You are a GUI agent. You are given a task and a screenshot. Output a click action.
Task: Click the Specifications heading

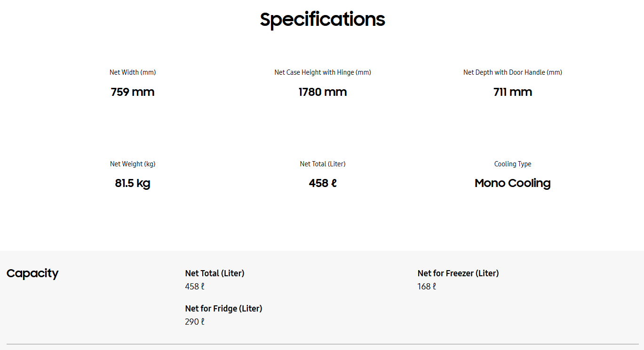(x=322, y=20)
